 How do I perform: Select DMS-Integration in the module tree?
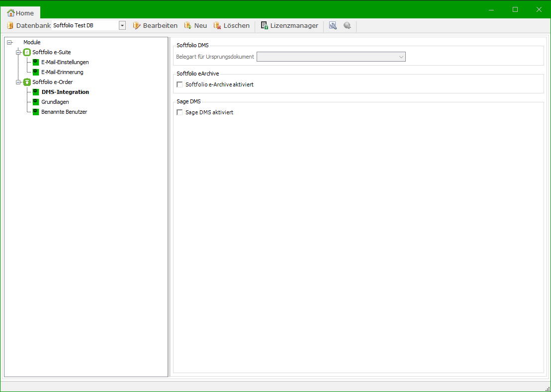pos(65,92)
